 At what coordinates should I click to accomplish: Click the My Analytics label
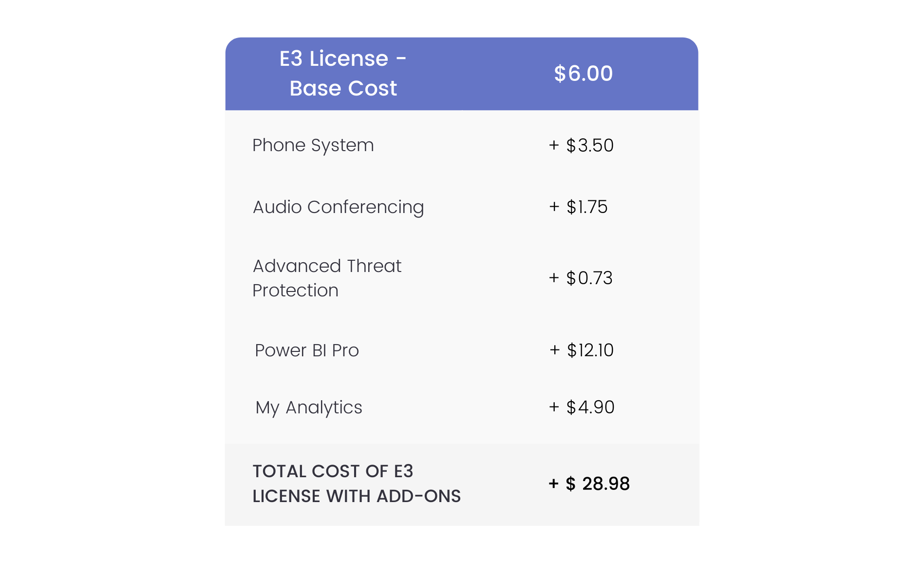coord(308,408)
